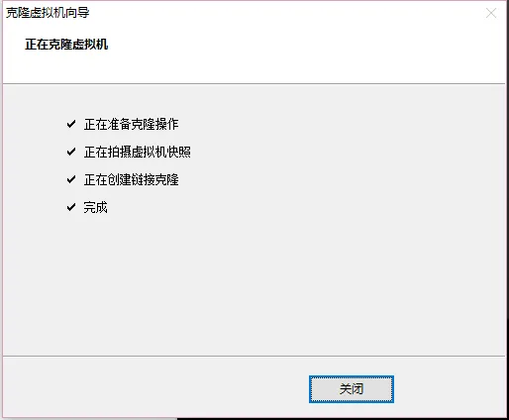Viewport: 509px width, 420px height.
Task: Click the footer space left of 关闭
Action: 155,389
